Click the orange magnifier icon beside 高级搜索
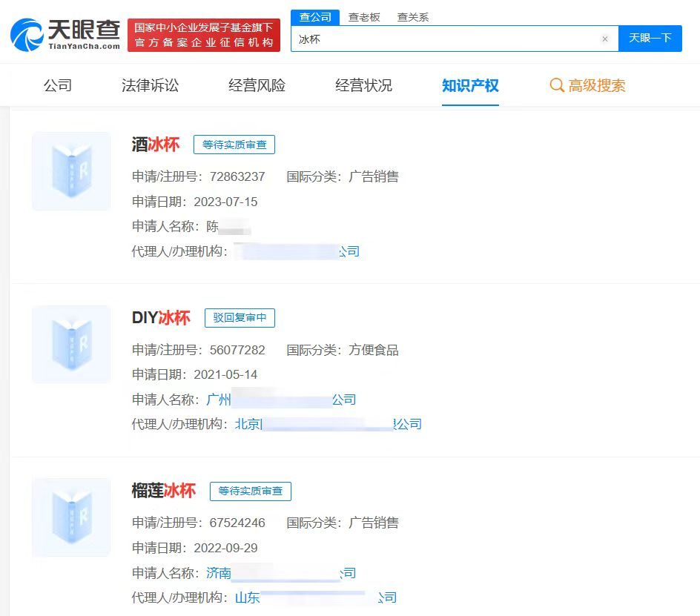The image size is (700, 616). click(x=556, y=86)
